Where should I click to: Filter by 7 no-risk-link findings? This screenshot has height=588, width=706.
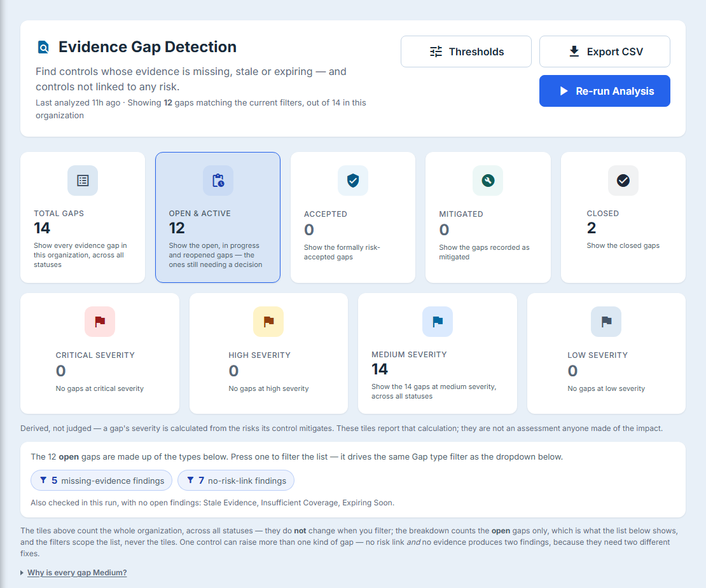click(236, 481)
